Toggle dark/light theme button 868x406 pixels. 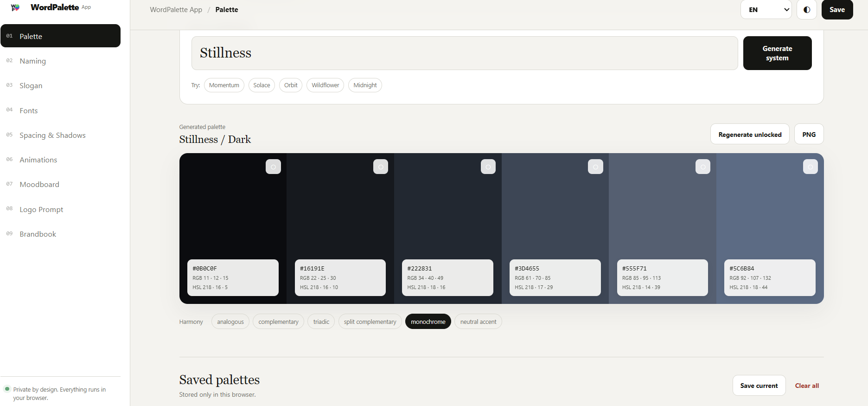(x=807, y=10)
